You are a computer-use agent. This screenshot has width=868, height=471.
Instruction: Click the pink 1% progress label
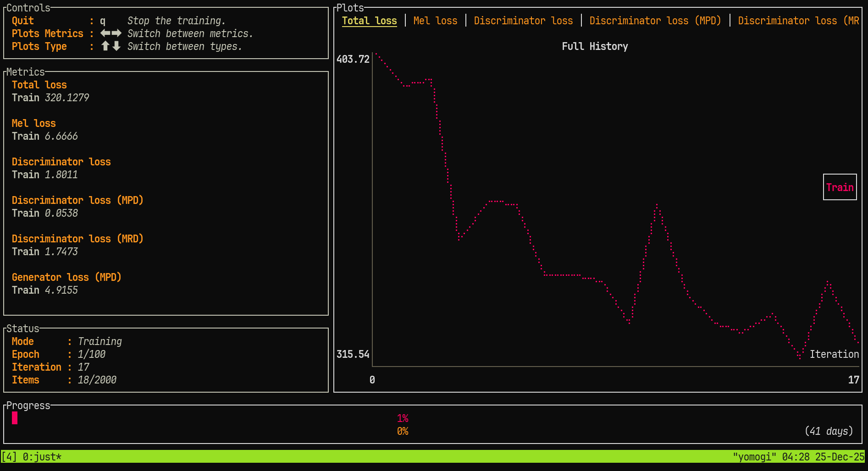(x=403, y=418)
